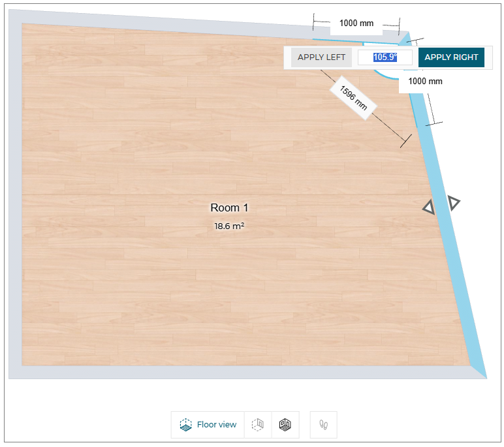Viewport: 504px width, 447px height.
Task: Click the blue angle arc at top-right corner
Action: [384, 76]
